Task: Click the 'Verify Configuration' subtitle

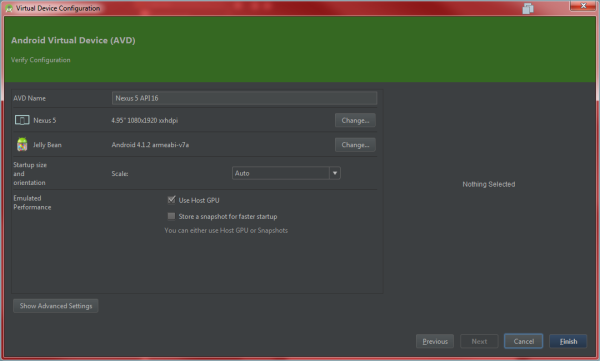Action: click(41, 60)
